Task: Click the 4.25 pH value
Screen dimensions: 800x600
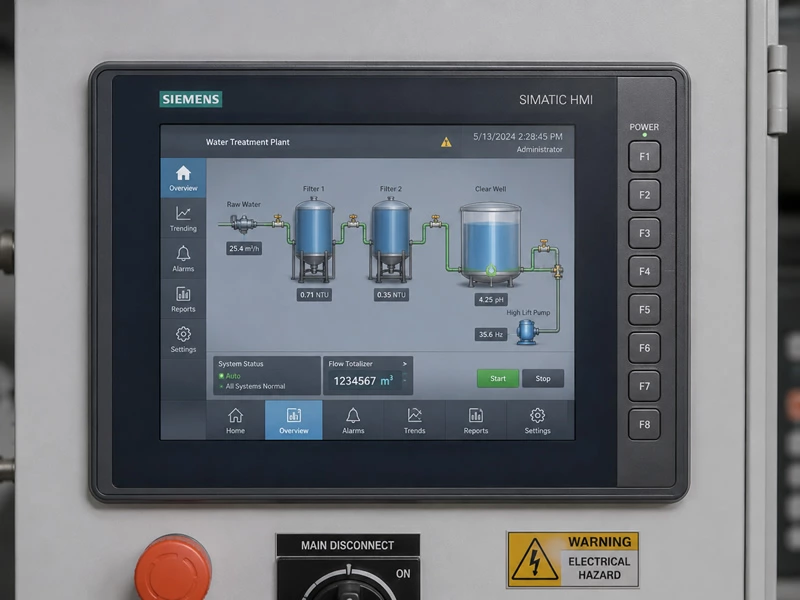Action: click(491, 299)
